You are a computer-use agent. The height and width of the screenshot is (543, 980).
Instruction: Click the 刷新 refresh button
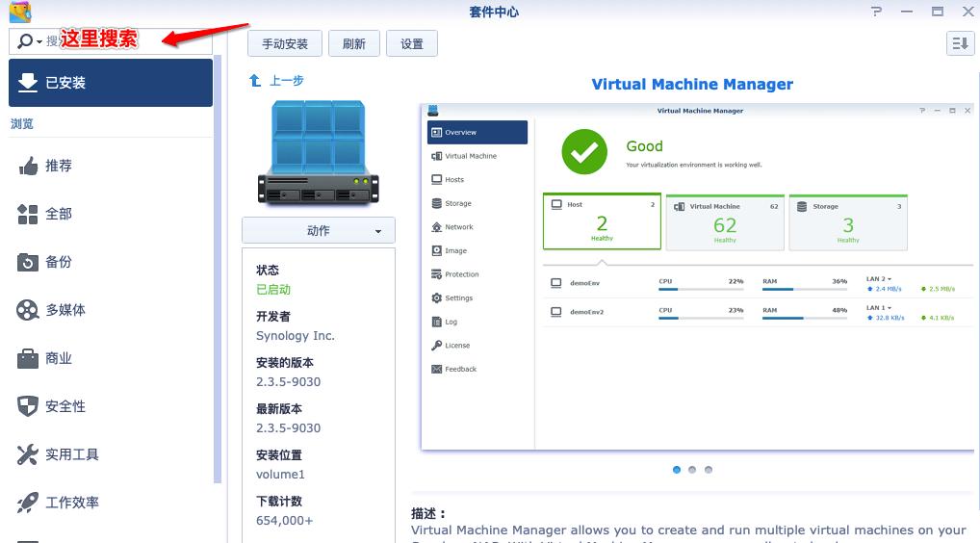[x=353, y=43]
